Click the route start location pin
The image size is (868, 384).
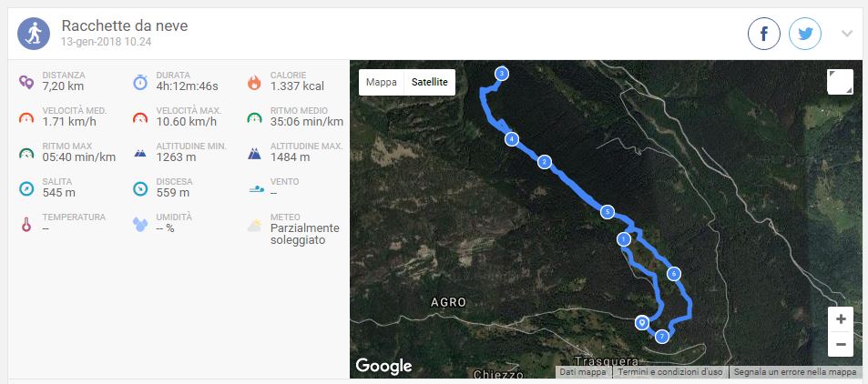click(x=642, y=322)
